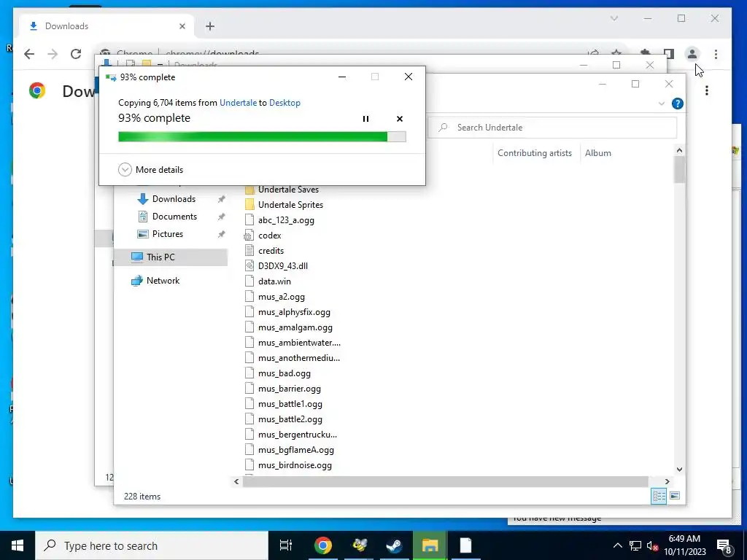The image size is (747, 560).
Task: Toggle Chrome side panel
Action: click(x=669, y=54)
